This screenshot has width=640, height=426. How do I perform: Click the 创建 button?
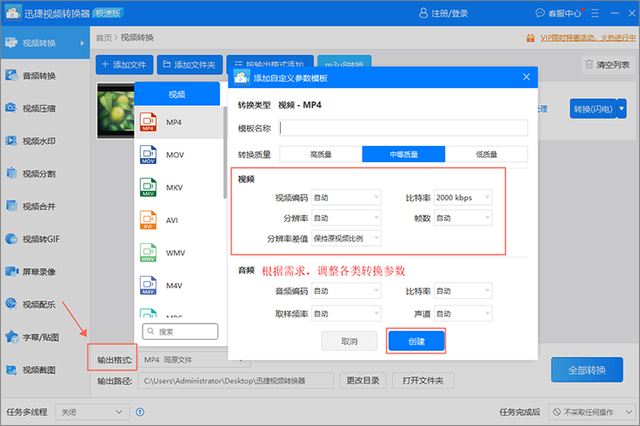(416, 341)
